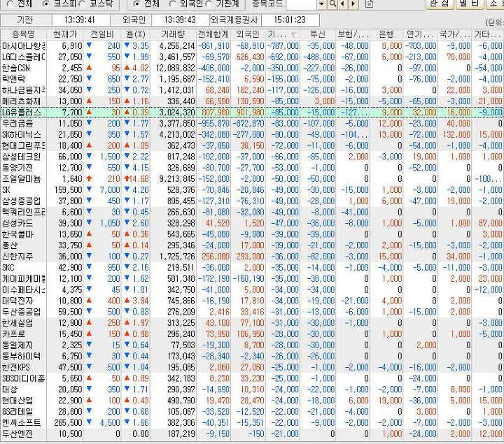Click the 외국계증권사 time value 15:01:23
This screenshot has width=504, height=444.
[290, 20]
